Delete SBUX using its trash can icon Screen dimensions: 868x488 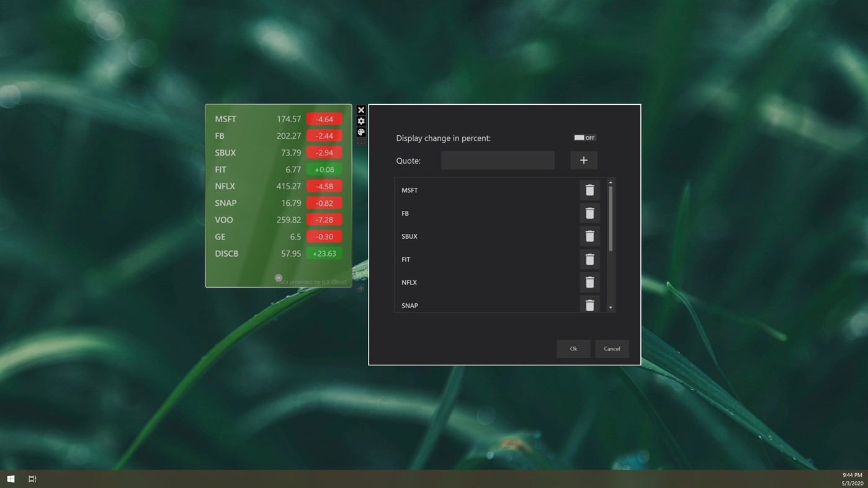coord(589,236)
